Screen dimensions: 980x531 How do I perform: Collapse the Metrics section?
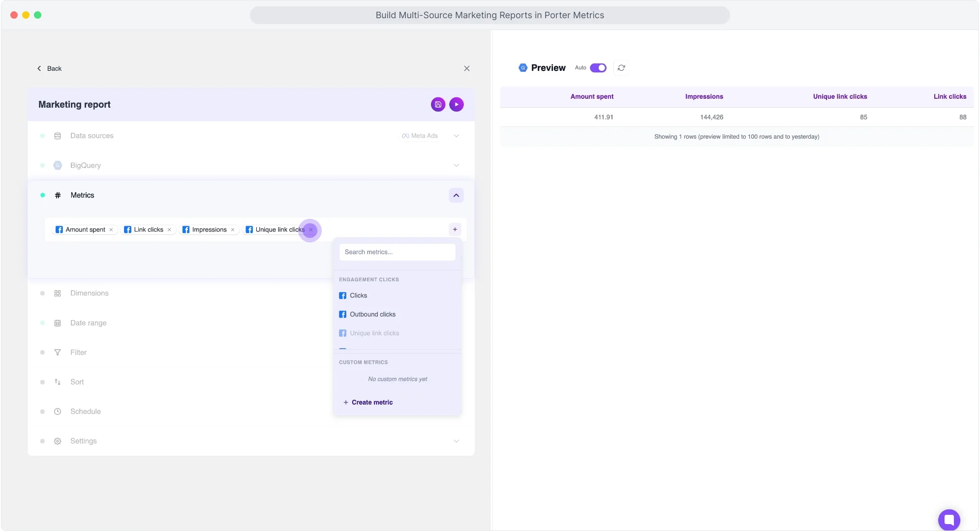click(456, 195)
